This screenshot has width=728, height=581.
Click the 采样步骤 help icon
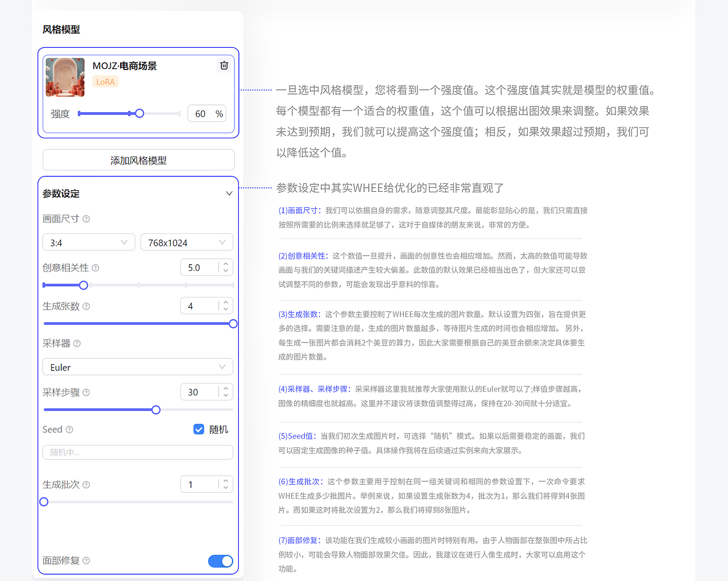point(86,392)
